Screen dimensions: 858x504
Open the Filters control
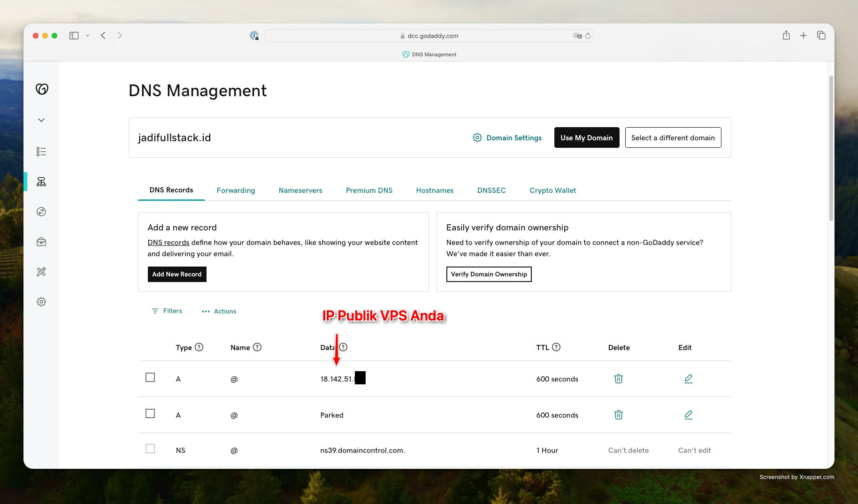coord(167,311)
